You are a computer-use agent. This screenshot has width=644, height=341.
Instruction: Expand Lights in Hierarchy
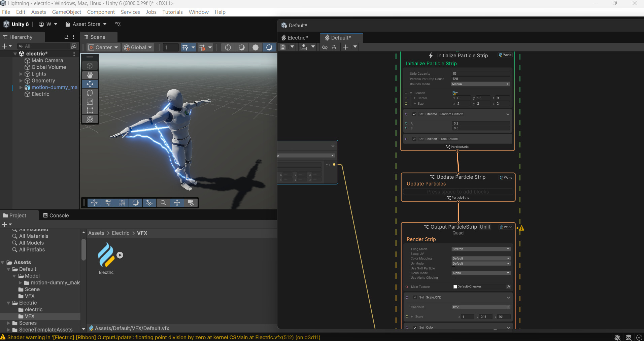tap(21, 74)
